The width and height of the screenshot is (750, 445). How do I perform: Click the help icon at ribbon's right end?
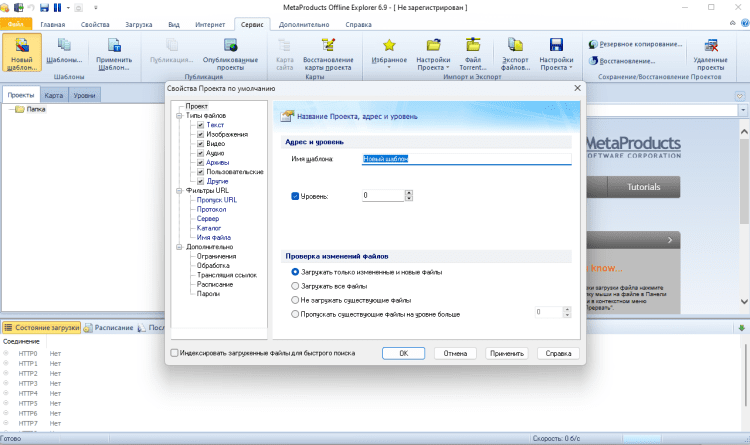(x=745, y=23)
